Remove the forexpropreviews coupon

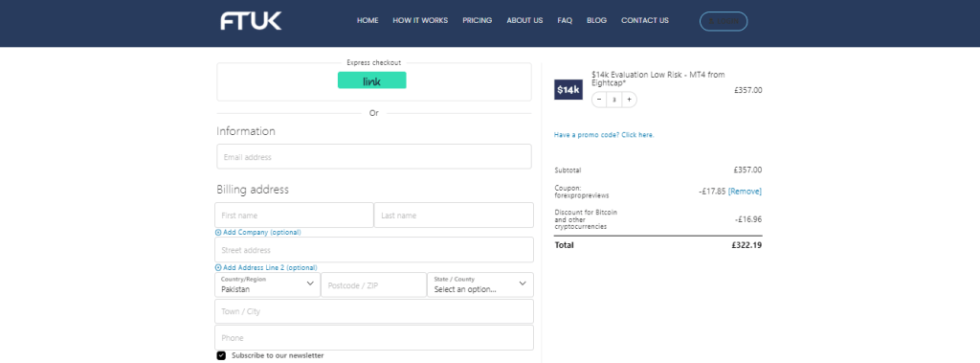(745, 191)
